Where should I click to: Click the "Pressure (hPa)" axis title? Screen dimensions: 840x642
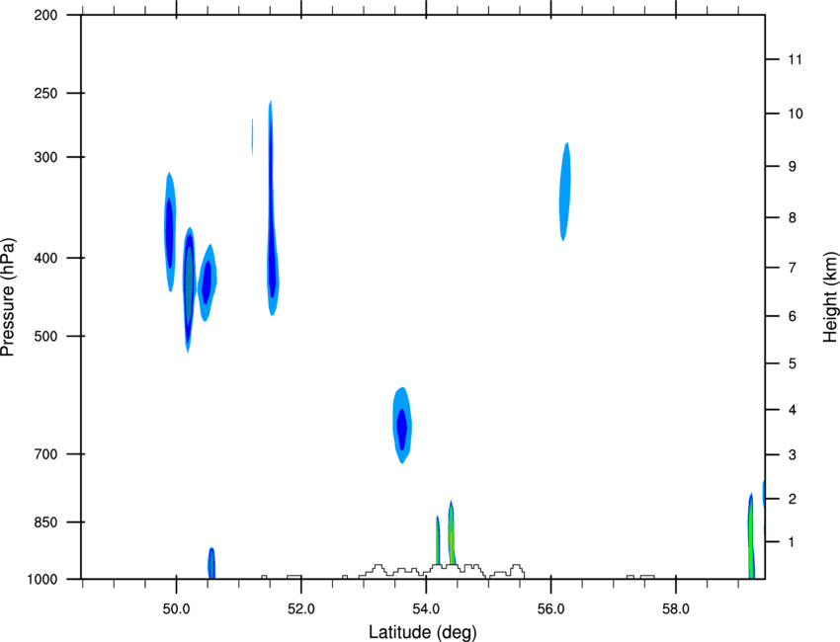point(8,297)
